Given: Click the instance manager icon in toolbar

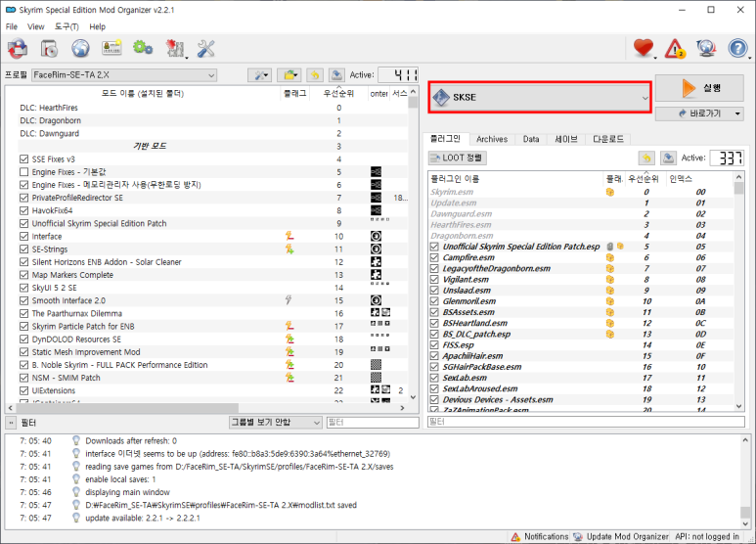Looking at the screenshot, I should click(x=18, y=48).
